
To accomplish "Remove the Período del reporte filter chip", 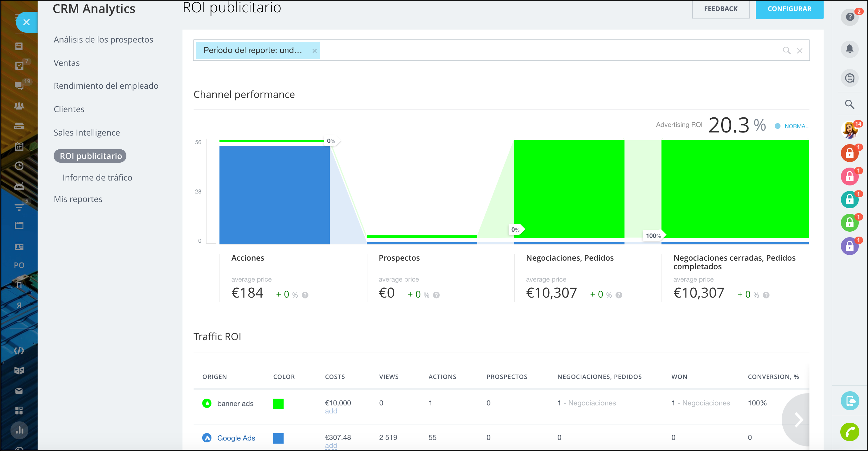I will (x=314, y=51).
